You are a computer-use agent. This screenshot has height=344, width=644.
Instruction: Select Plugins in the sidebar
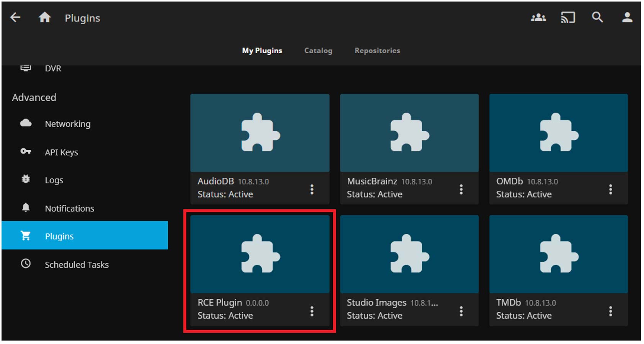pyautogui.click(x=85, y=235)
